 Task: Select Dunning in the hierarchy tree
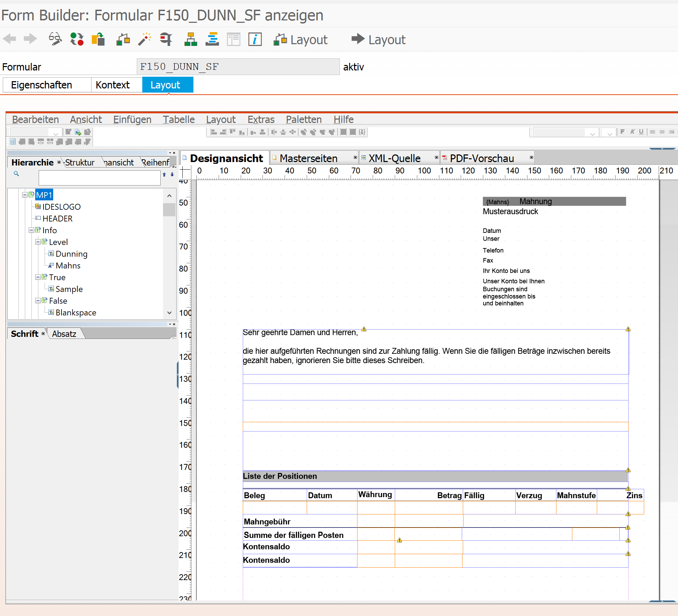point(71,254)
